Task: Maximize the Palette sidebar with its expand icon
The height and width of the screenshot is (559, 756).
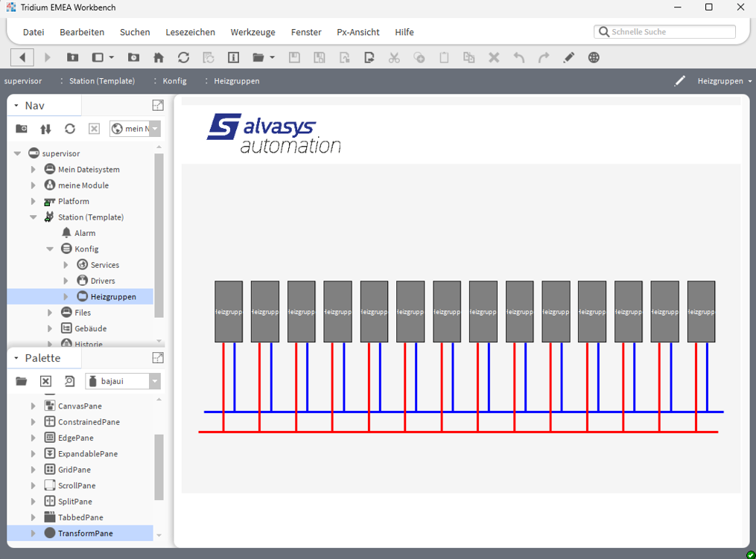Action: pos(158,357)
